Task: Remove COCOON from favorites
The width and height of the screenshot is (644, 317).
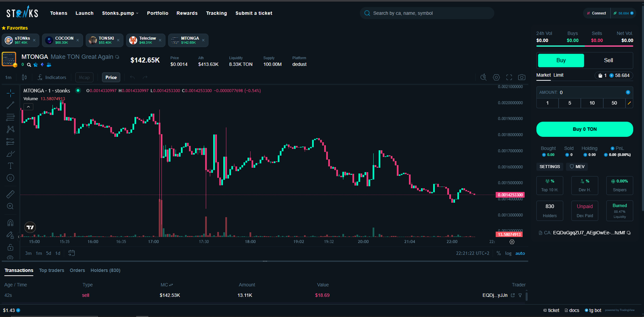Action: [77, 40]
